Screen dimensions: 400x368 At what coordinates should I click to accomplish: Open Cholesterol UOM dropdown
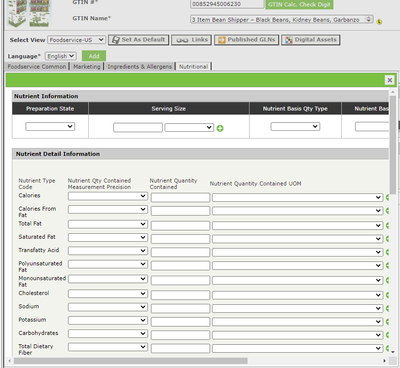click(297, 295)
